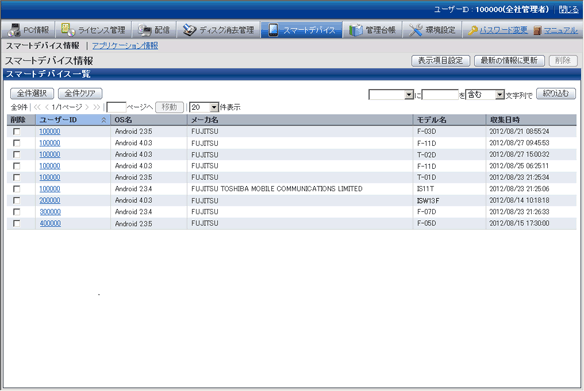
Task: Click the 環境設定 tools icon
Action: point(415,30)
